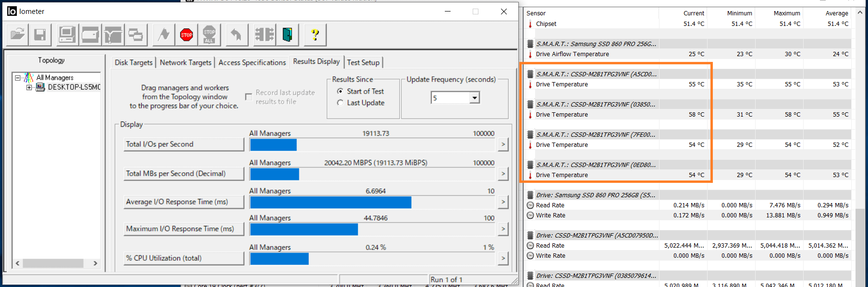The image size is (868, 287).
Task: Click the Drive Airflow Temperature thermometer icon
Action: click(x=530, y=54)
